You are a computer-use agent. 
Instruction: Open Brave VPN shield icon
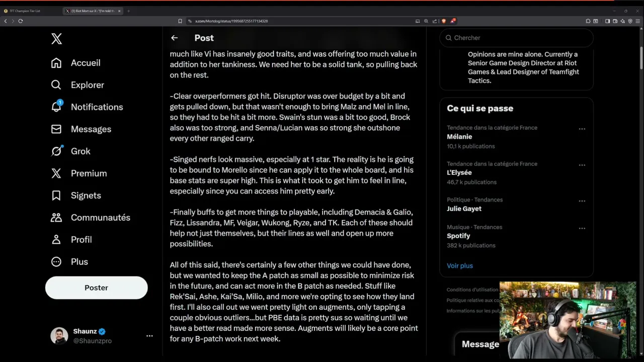point(630,21)
